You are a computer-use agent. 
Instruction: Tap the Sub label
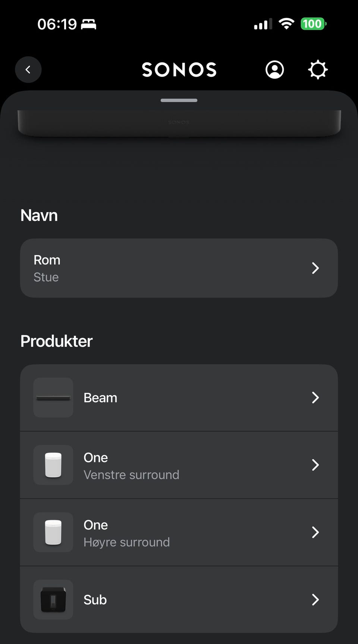[x=95, y=600]
